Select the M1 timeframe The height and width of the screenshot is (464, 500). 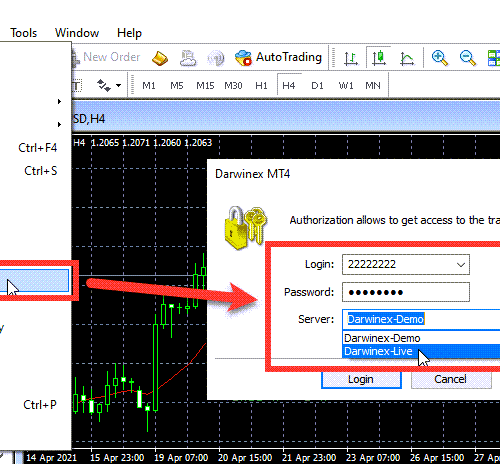pos(149,86)
